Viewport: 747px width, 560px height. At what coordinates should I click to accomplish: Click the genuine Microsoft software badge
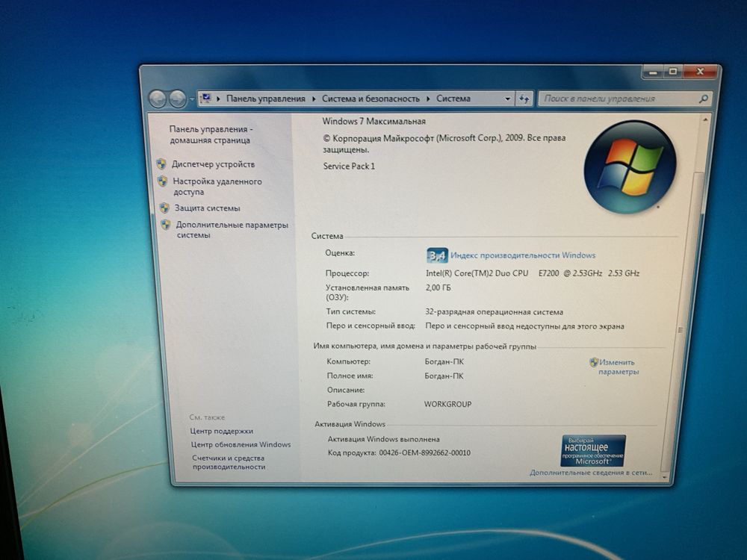593,450
